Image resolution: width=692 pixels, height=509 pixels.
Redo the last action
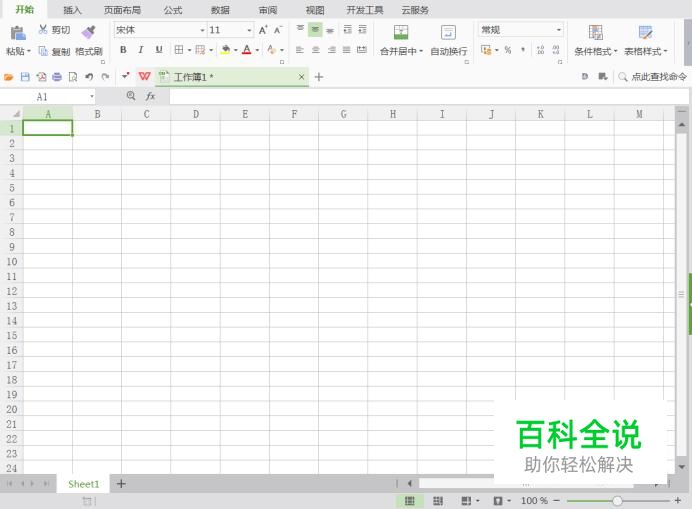(105, 77)
